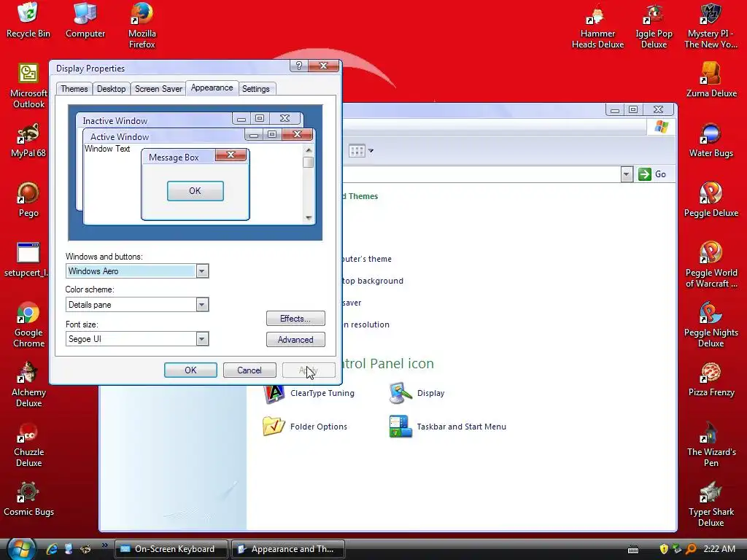Click the Go button in Control Panel
The height and width of the screenshot is (560, 747).
652,174
